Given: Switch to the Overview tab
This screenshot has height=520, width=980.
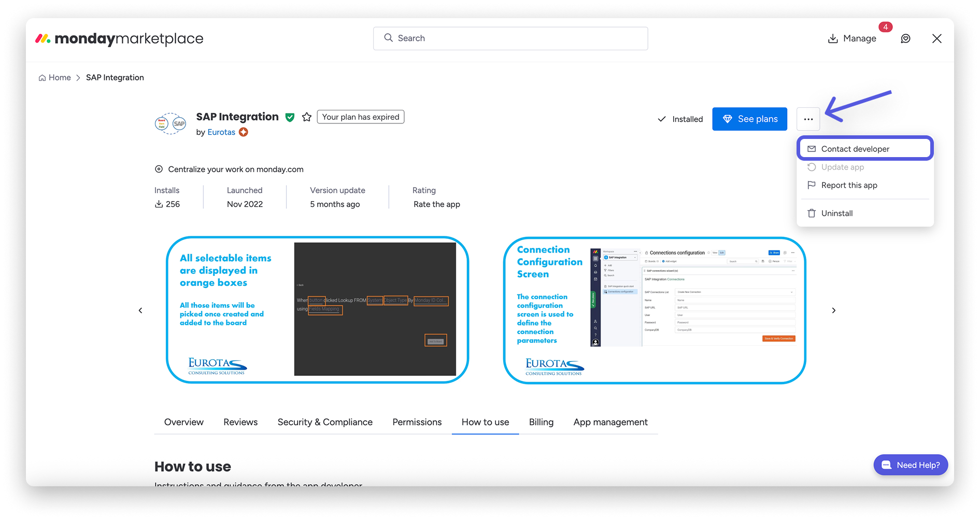Looking at the screenshot, I should [x=184, y=422].
